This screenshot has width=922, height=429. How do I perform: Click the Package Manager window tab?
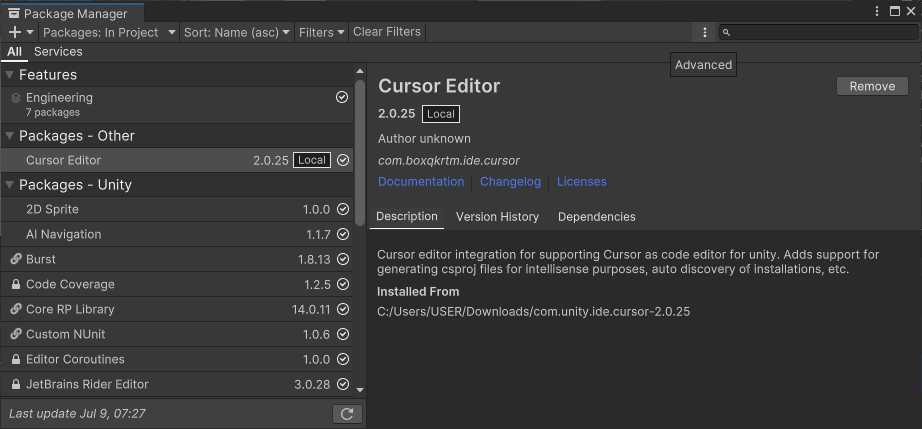[72, 13]
